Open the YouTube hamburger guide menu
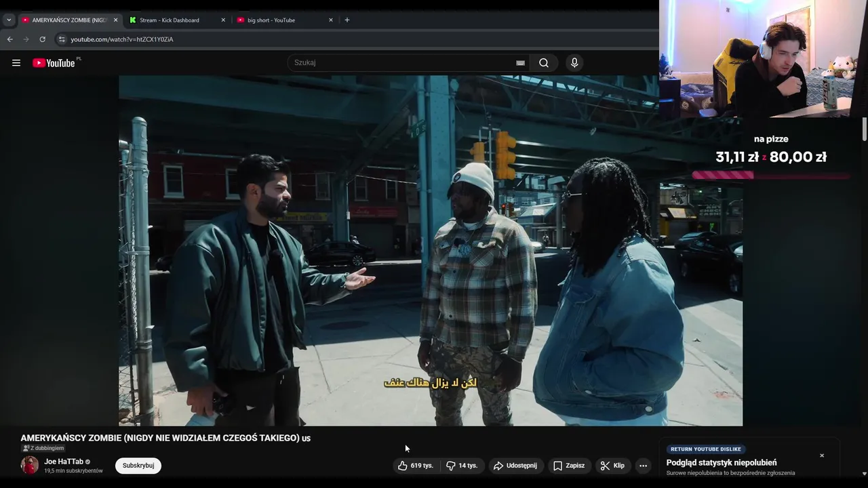Viewport: 868px width, 488px height. 16,63
